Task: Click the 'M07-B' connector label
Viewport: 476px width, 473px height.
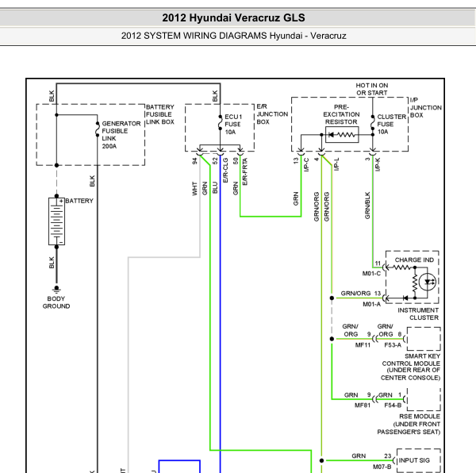Action: click(382, 467)
